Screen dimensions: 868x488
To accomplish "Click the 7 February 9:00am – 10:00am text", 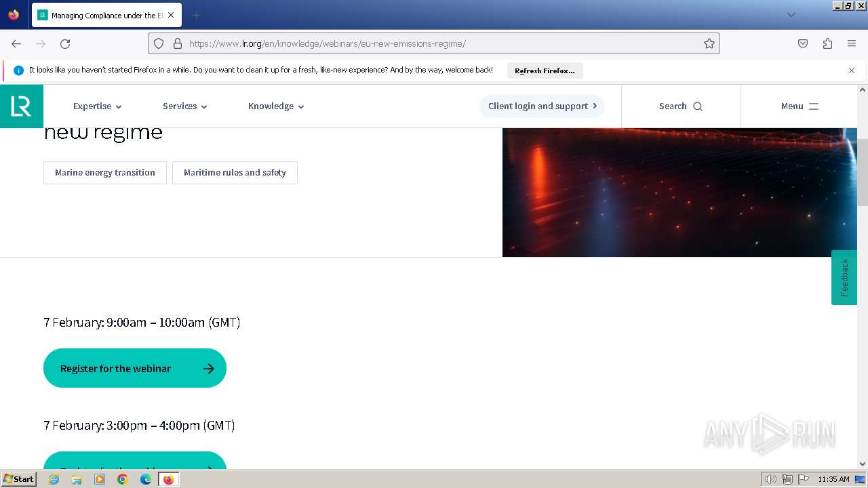I will coord(142,322).
